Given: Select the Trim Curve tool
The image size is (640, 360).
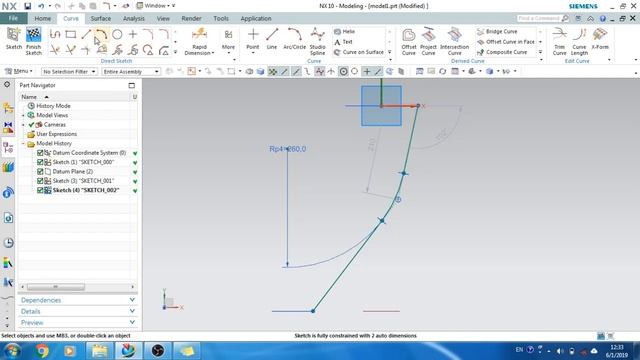Looking at the screenshot, I should tap(559, 41).
